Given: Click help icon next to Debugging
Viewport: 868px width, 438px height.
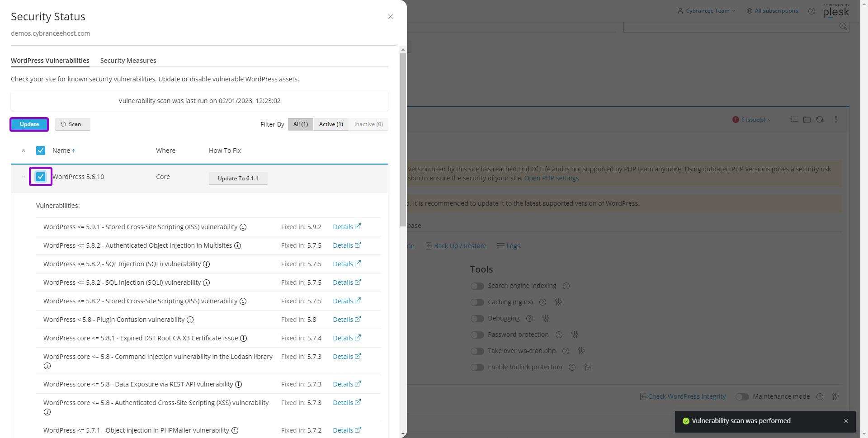Looking at the screenshot, I should pyautogui.click(x=529, y=319).
